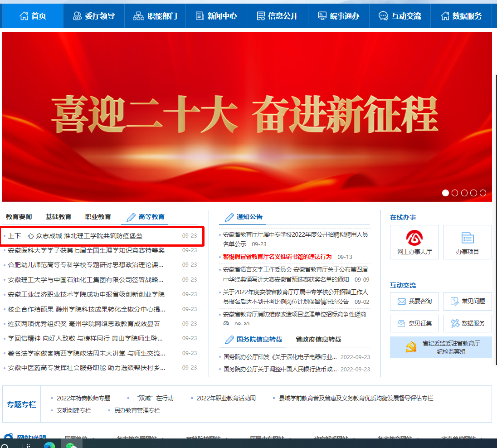Open the 皖事通办 navigation item
Image resolution: width=497 pixels, height=448 pixels.
(x=338, y=16)
